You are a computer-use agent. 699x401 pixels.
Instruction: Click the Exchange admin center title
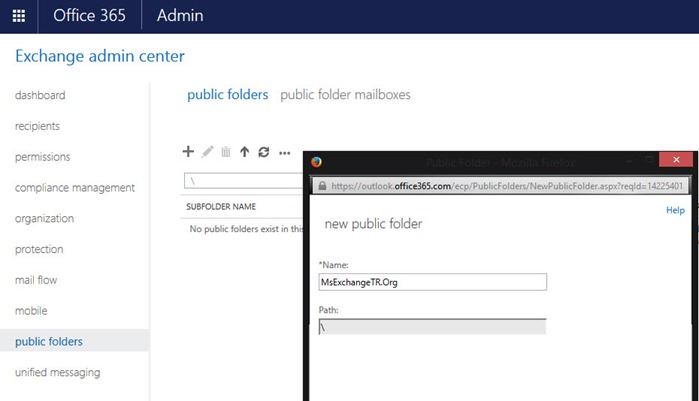point(100,56)
